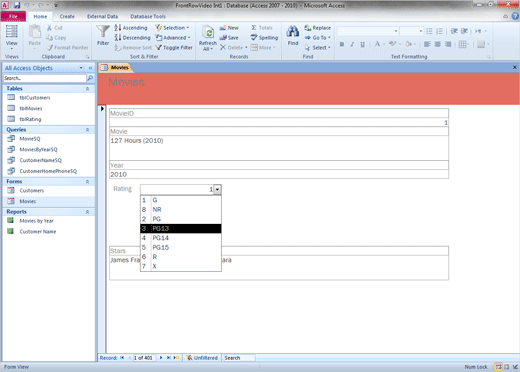The image size is (520, 372).
Task: Activate Format Painter
Action: [x=67, y=48]
